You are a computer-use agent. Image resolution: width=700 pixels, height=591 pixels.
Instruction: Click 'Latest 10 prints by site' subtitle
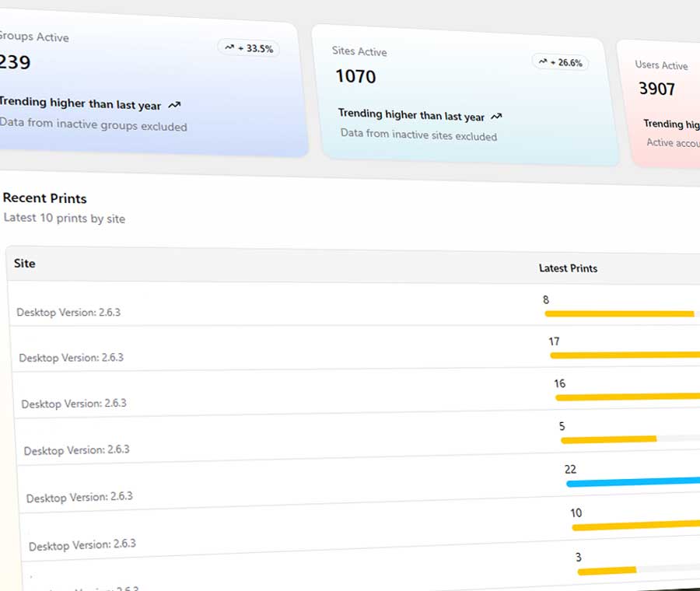click(x=65, y=219)
